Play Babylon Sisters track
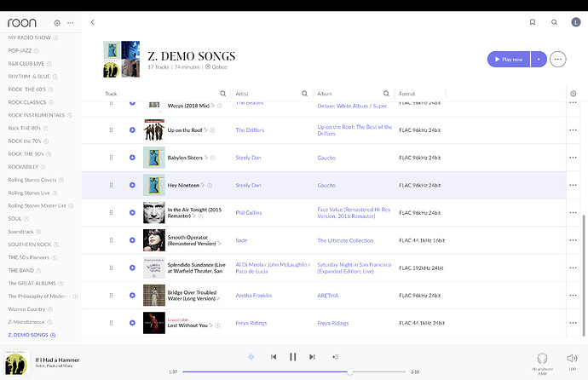Viewport: 588px width, 380px height. (x=132, y=158)
